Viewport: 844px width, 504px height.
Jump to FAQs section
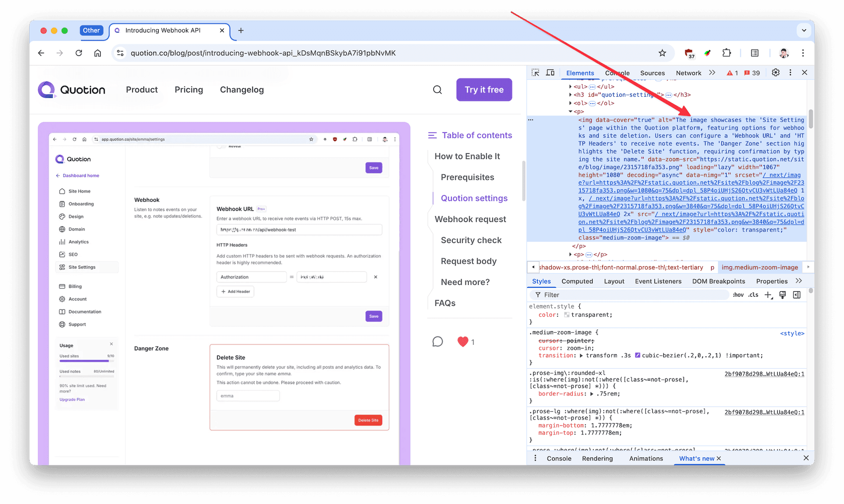(445, 303)
